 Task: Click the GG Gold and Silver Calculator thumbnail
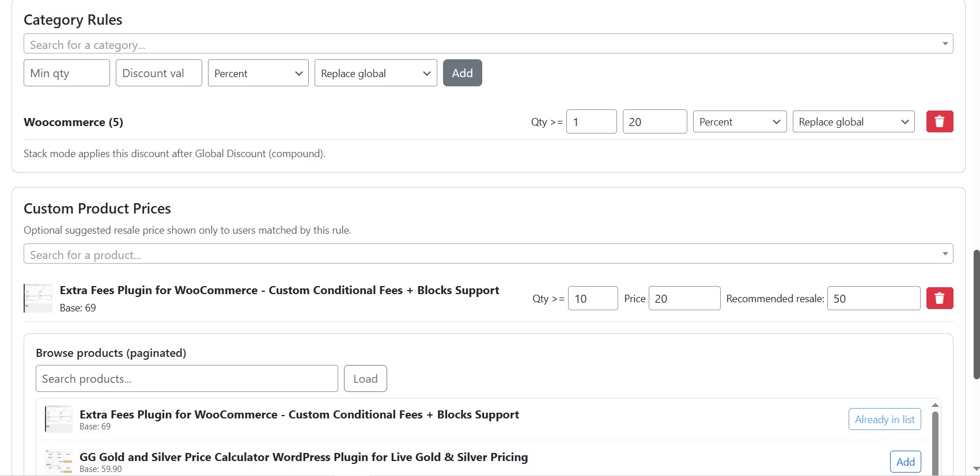59,462
